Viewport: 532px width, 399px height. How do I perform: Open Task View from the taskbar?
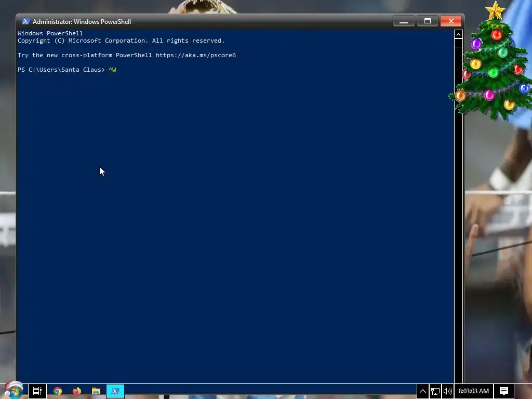click(x=37, y=391)
